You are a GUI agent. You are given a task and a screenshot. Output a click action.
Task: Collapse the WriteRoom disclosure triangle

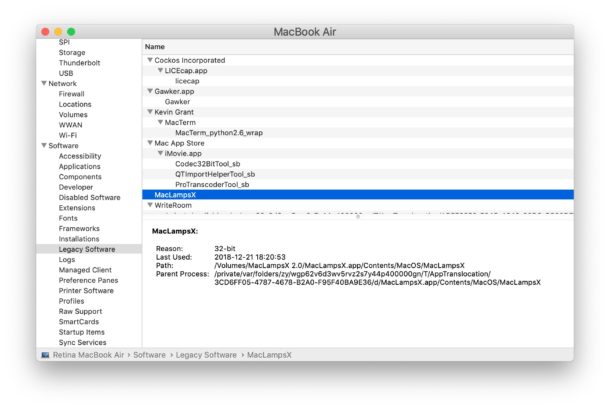pyautogui.click(x=150, y=205)
